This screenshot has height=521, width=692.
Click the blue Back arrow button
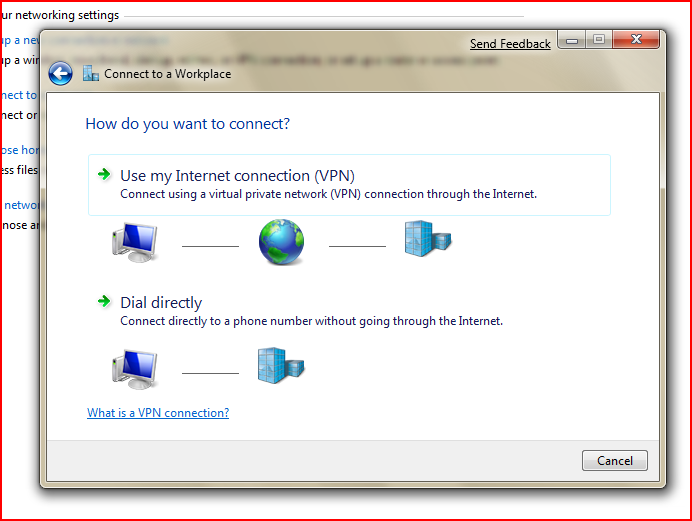(x=60, y=73)
